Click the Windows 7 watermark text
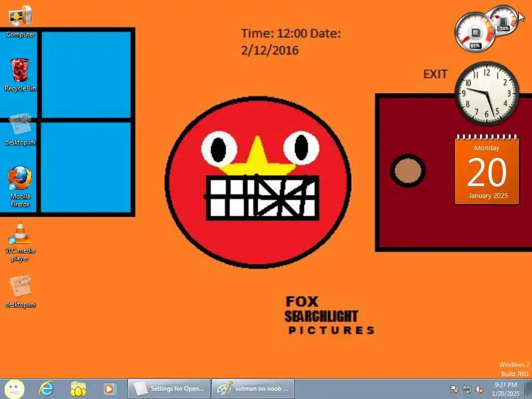 click(514, 365)
